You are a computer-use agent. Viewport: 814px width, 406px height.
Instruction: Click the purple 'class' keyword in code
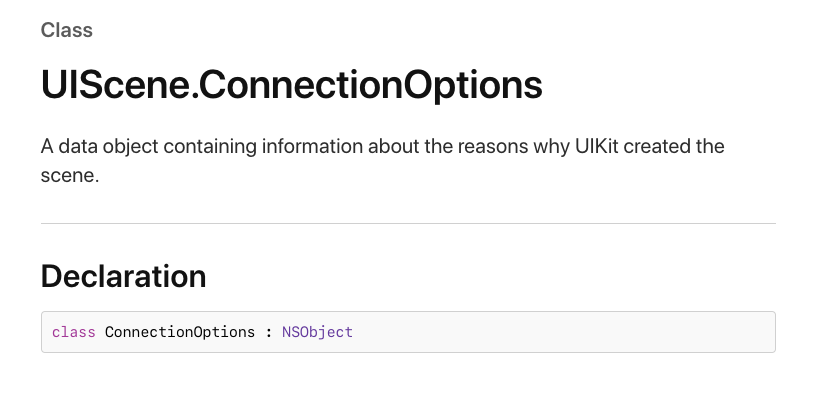74,332
